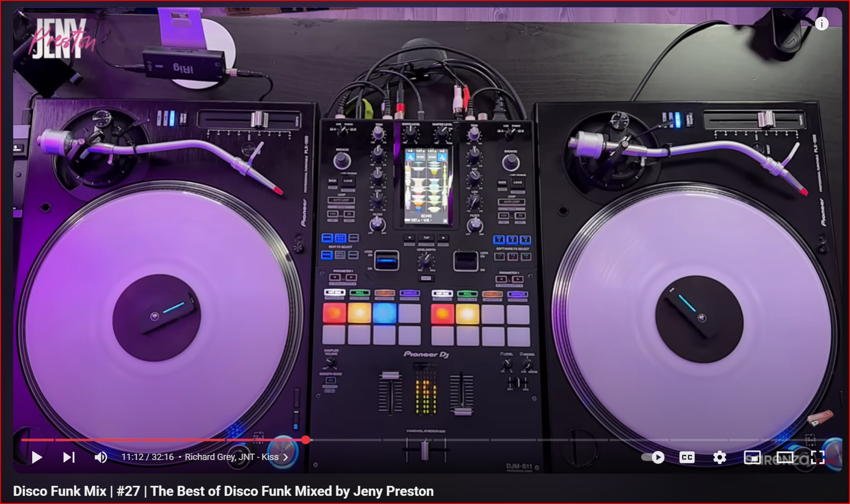The image size is (850, 504).
Task: Skip to the next video
Action: coord(69,457)
